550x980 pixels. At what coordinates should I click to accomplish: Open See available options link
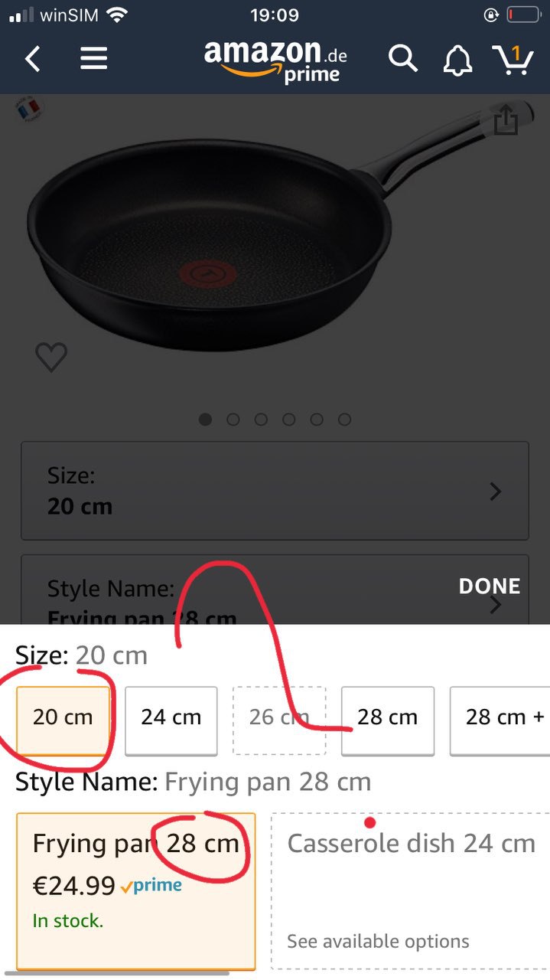coord(378,941)
